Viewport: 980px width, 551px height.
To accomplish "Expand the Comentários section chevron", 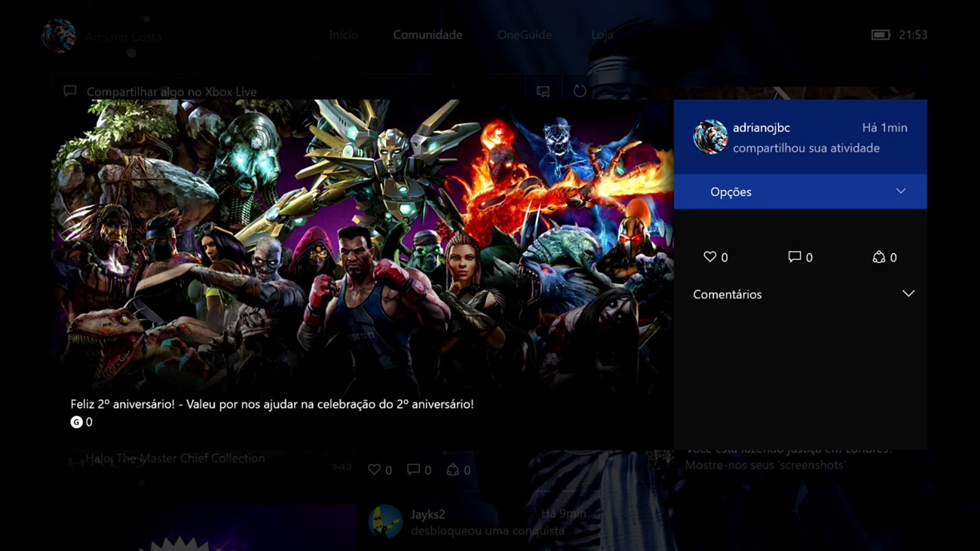I will 908,294.
